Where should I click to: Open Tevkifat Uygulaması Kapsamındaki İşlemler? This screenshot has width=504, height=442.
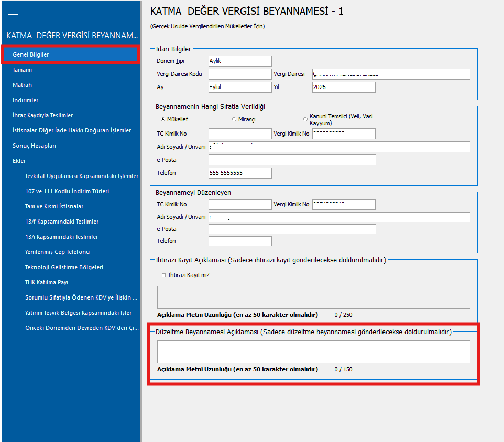(82, 176)
